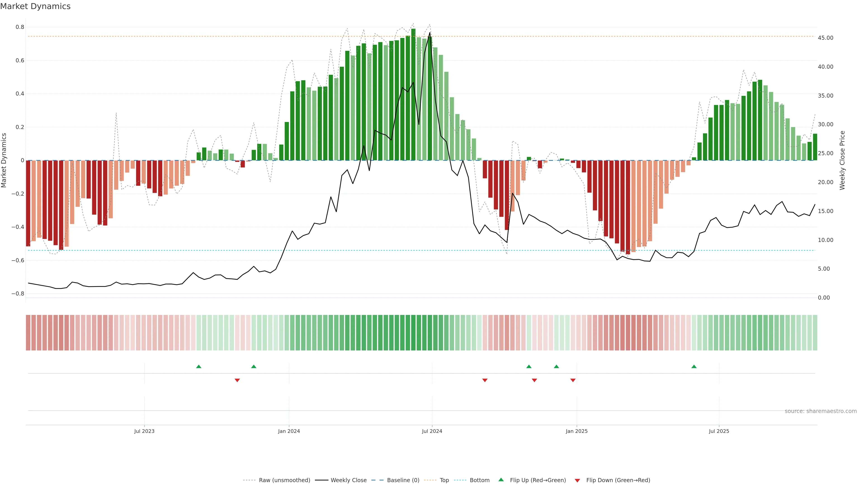Screen dimensions: 868x488
Task: Toggle the Baseline (0) legend entry
Action: (x=403, y=480)
